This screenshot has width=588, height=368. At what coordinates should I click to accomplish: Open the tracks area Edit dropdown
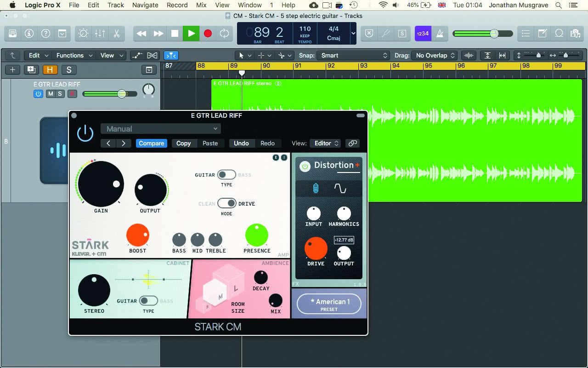pos(38,55)
